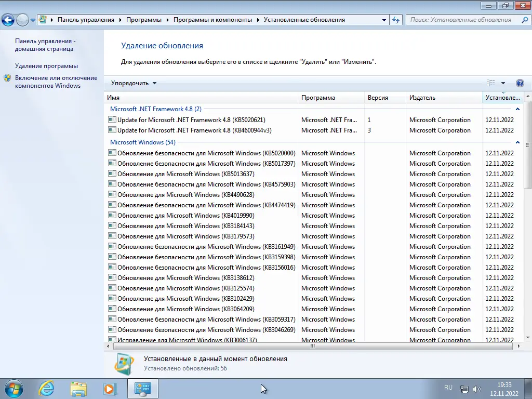Open the volume control tray icon
Viewport: 532px width, 399px height.
(x=476, y=388)
